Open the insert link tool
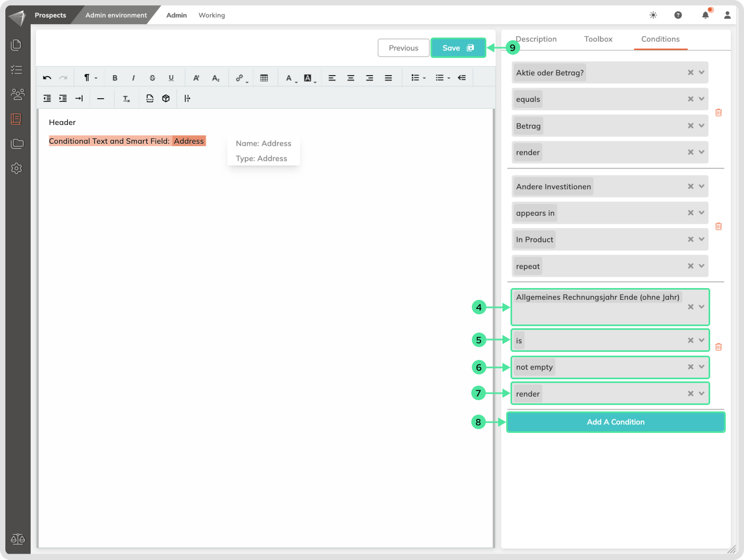The height and width of the screenshot is (560, 744). click(x=240, y=78)
